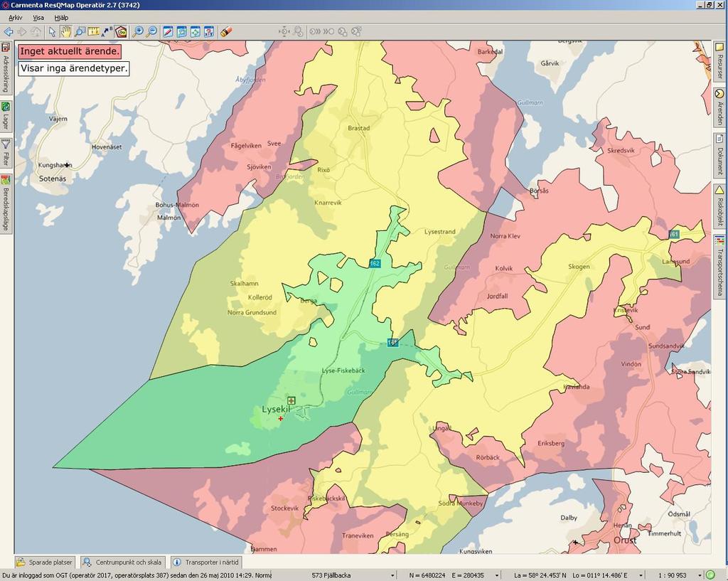Select the yellow measuring tape tool

(x=94, y=31)
